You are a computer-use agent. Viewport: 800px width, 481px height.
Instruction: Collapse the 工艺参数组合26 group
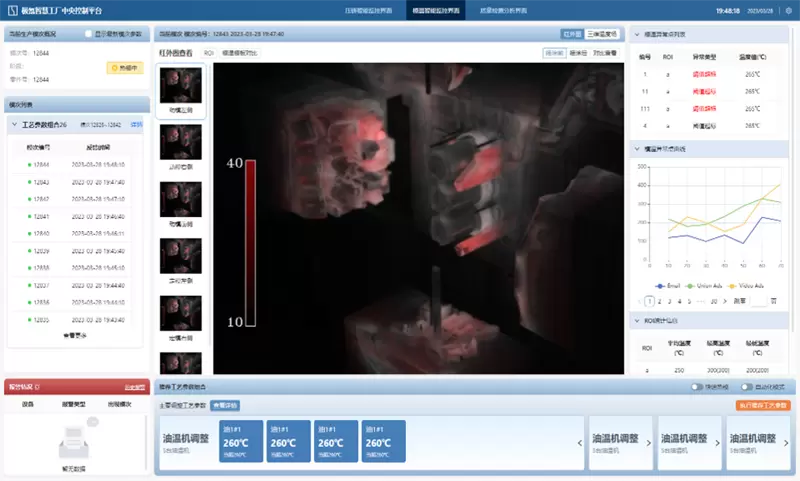[14, 125]
